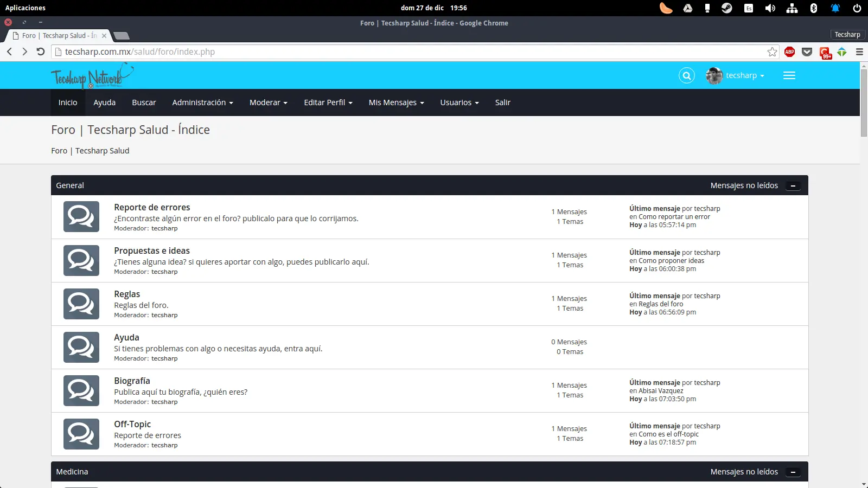This screenshot has width=868, height=488.
Task: Open the notifications bell in the top panel
Action: click(835, 8)
